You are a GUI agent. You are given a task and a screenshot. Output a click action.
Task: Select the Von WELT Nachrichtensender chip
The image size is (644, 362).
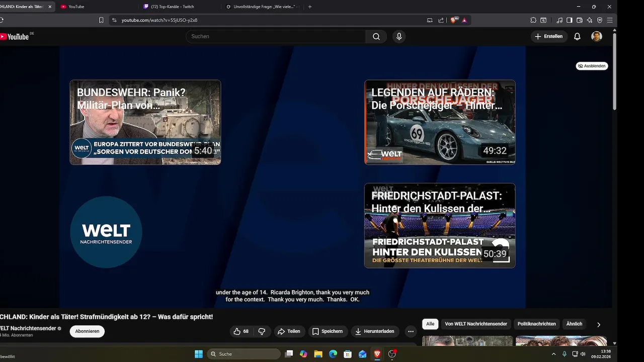tap(476, 324)
